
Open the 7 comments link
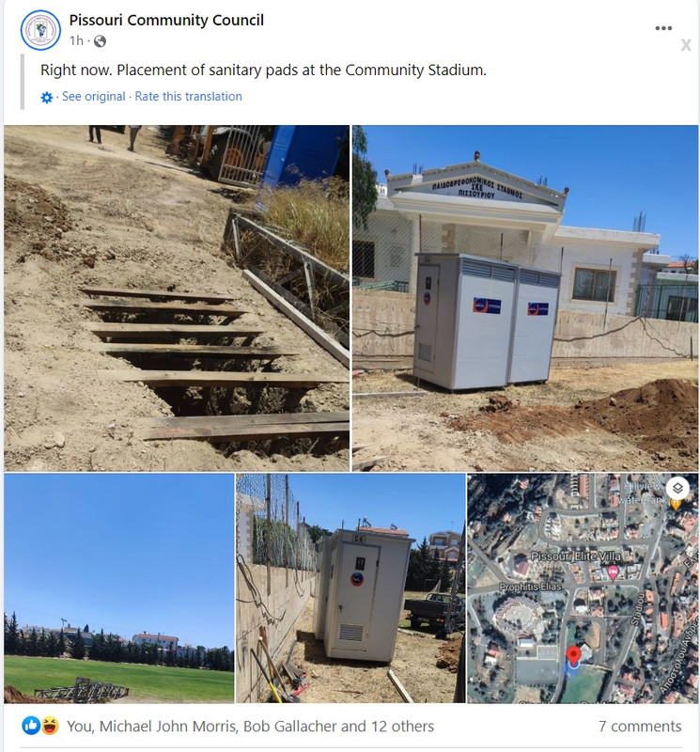coord(640,726)
